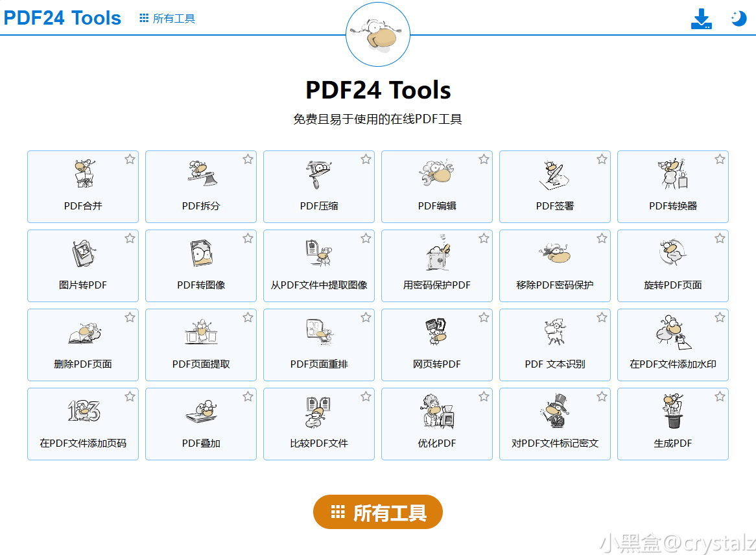Click the PDF页面重排 label text
The width and height of the screenshot is (756, 555).
pyautogui.click(x=319, y=364)
